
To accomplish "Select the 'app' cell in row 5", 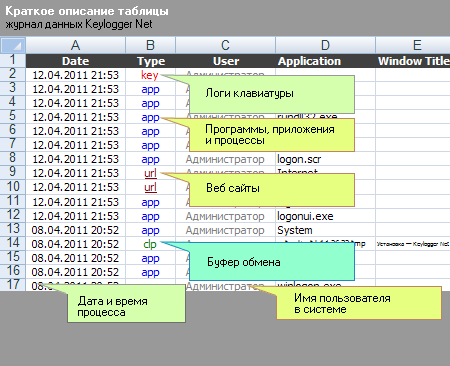I will point(150,117).
